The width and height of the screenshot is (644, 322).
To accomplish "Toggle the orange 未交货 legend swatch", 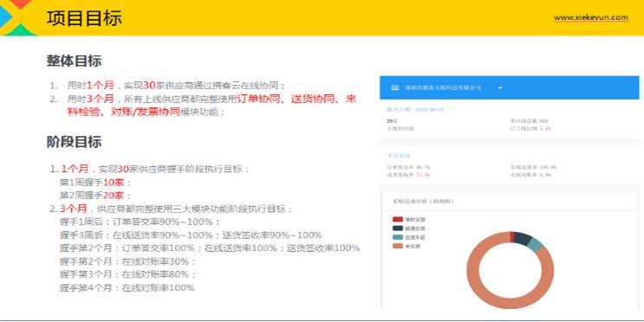I will [397, 246].
